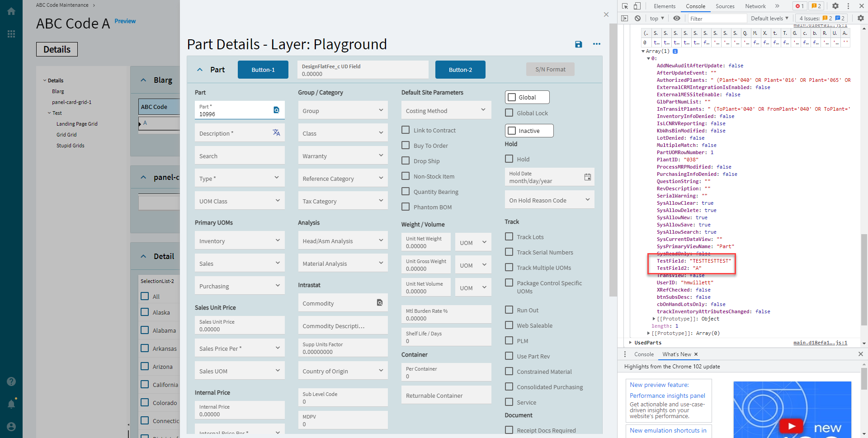This screenshot has height=438, width=868.
Task: Open console settings gear icon
Action: (861, 19)
